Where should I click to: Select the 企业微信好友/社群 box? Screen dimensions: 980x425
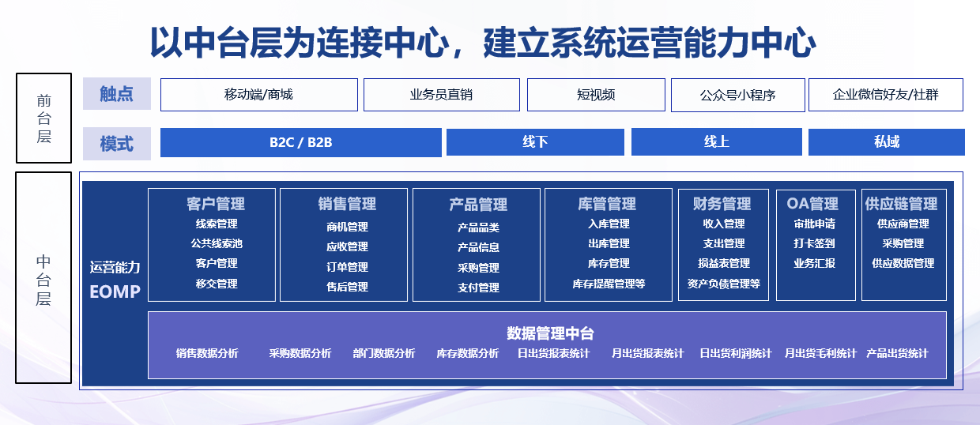[x=885, y=95]
